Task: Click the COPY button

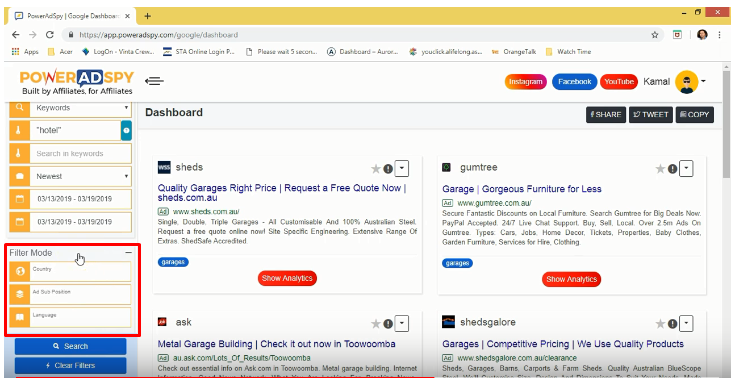Action: click(695, 115)
